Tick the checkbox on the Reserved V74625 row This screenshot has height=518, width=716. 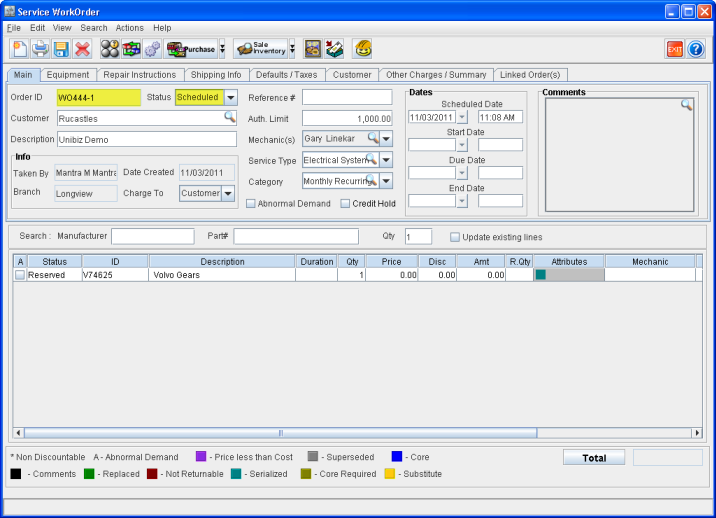[20, 275]
